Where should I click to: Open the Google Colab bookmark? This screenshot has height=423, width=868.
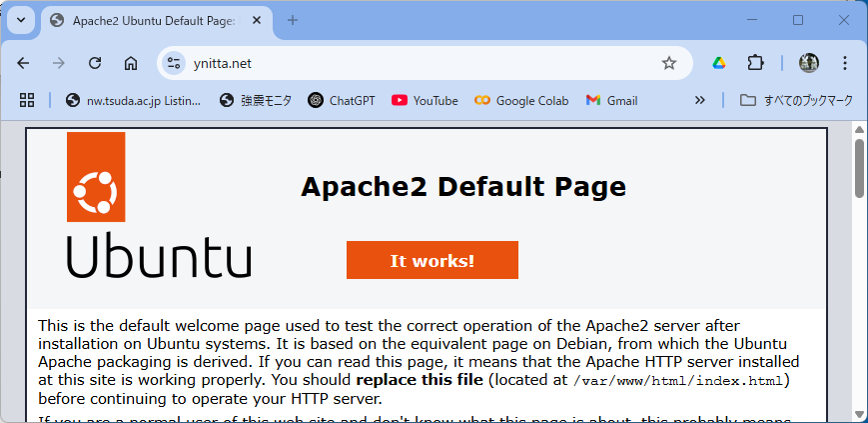pyautogui.click(x=521, y=100)
